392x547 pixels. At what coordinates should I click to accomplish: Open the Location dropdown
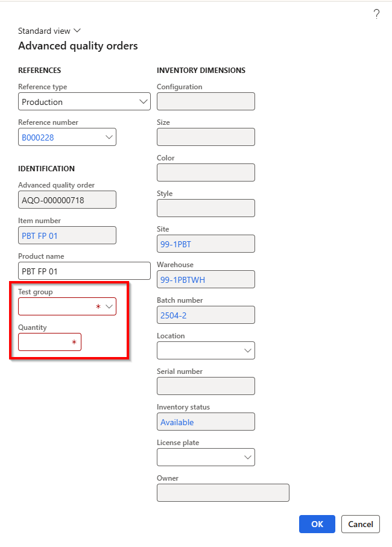(x=247, y=350)
